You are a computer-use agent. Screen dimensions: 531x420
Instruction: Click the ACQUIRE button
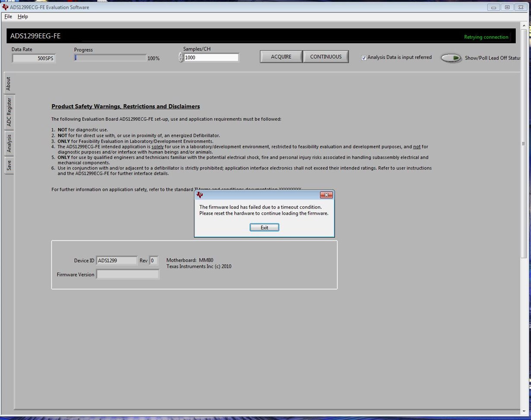click(281, 57)
